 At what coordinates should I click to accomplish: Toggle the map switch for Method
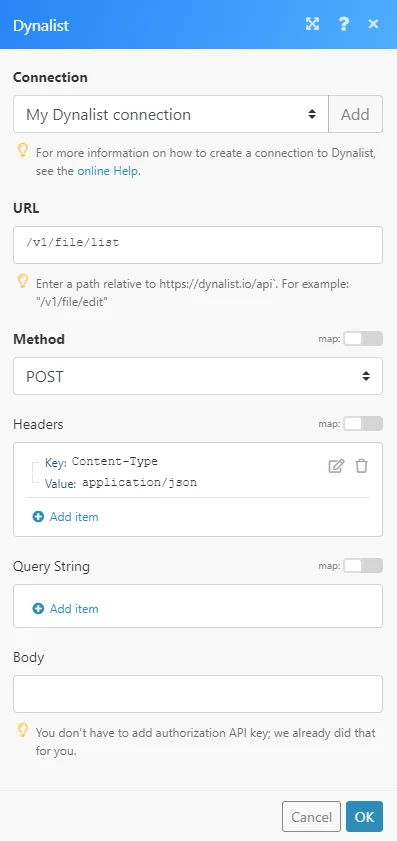coord(363,338)
